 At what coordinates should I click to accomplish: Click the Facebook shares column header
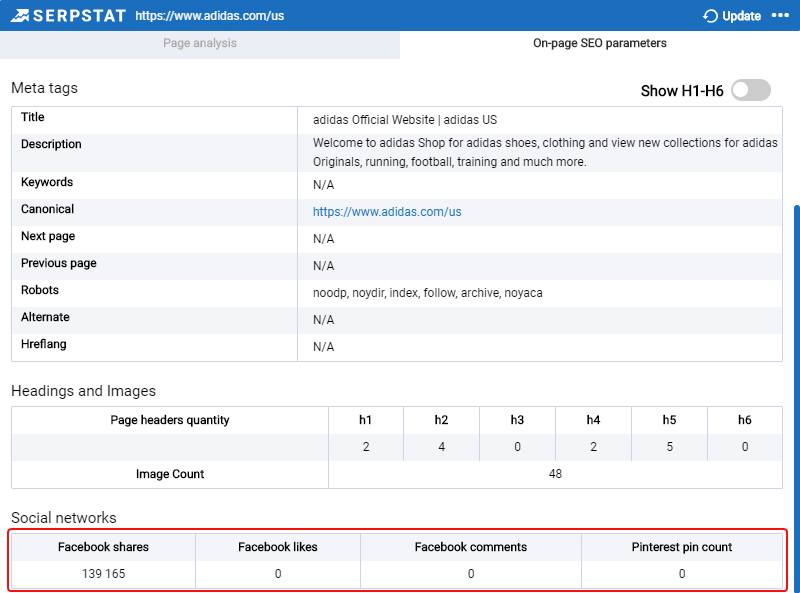click(104, 547)
